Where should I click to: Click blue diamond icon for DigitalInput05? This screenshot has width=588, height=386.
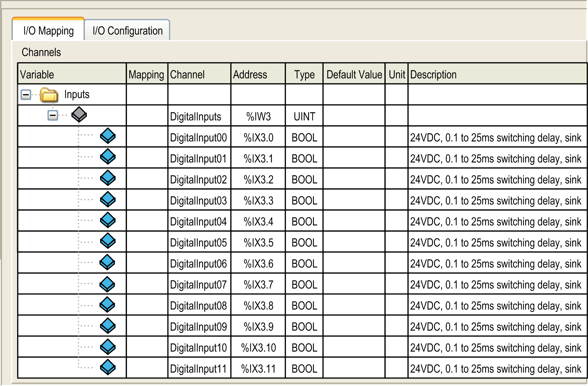tap(108, 241)
